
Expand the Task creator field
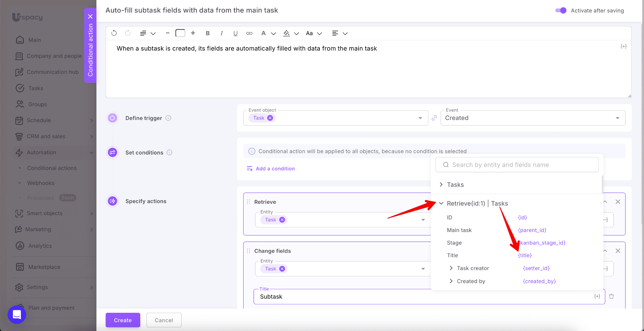[x=451, y=268]
